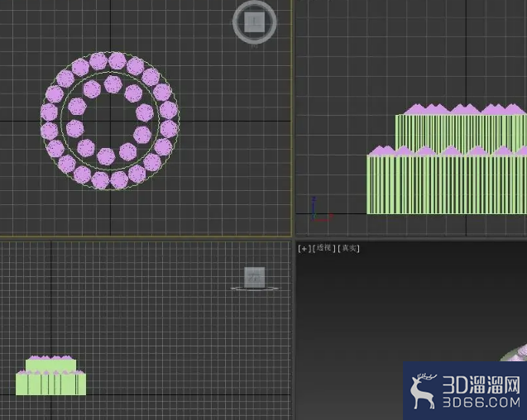Select the upper green tier in the right viewport

pos(461,133)
